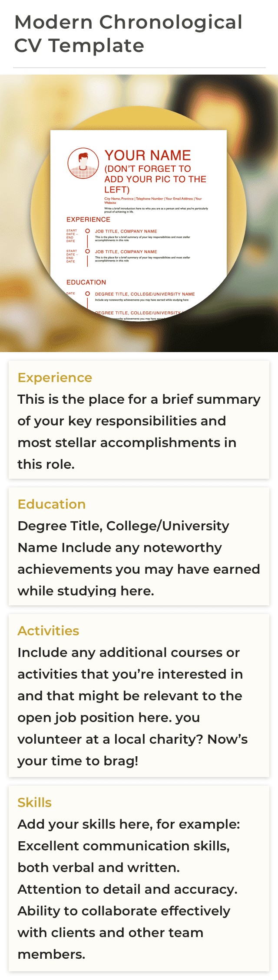Click the Experience card description paragraph
Viewport: 278px width, 980px height.
click(139, 431)
